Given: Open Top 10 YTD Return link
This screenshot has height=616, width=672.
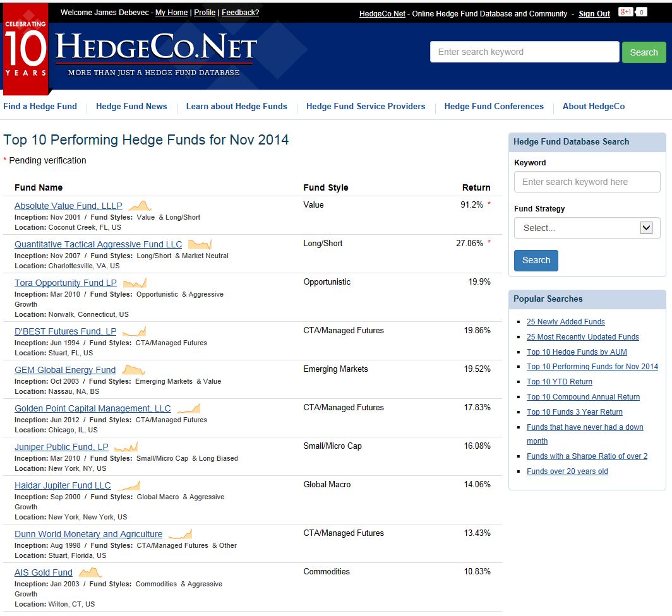Looking at the screenshot, I should pos(560,382).
